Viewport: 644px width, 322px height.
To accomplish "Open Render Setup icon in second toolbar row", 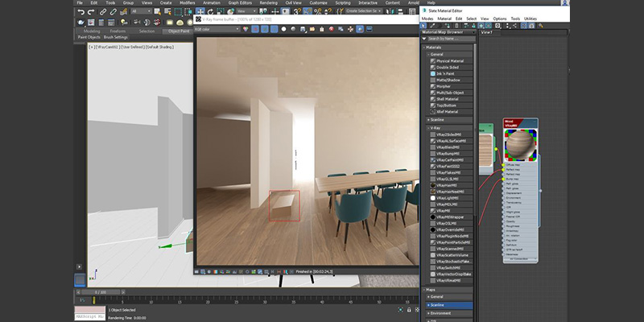I will (x=91, y=23).
